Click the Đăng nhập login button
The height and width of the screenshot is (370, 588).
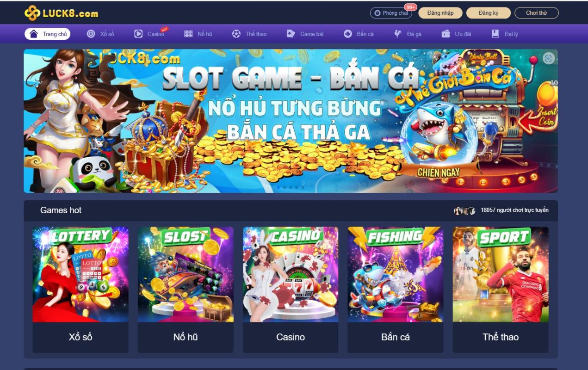click(440, 13)
